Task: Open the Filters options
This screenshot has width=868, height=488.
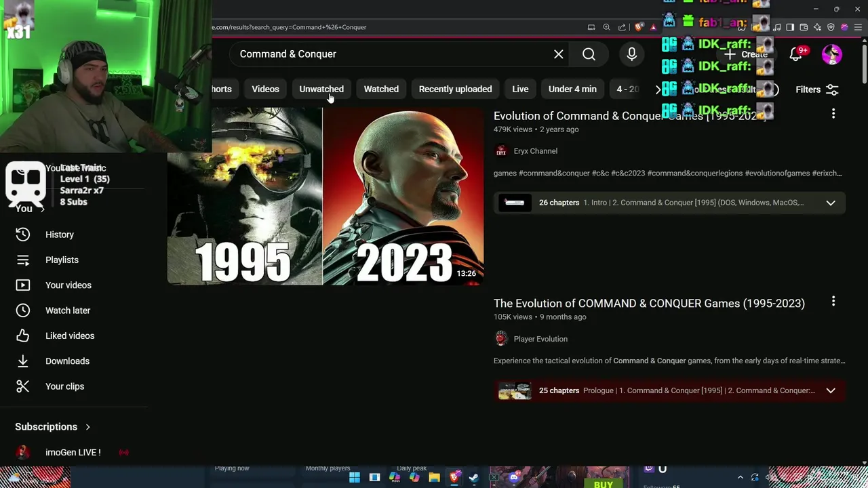Action: (817, 89)
